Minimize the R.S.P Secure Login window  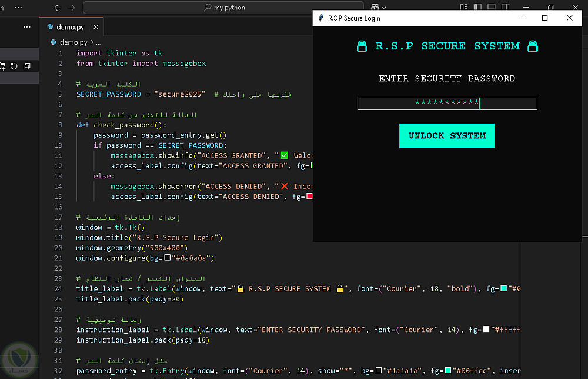[x=520, y=18]
